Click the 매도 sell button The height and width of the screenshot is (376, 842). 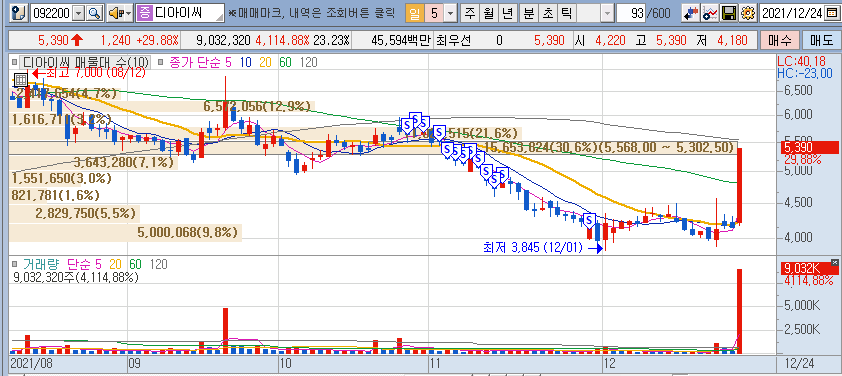click(821, 40)
